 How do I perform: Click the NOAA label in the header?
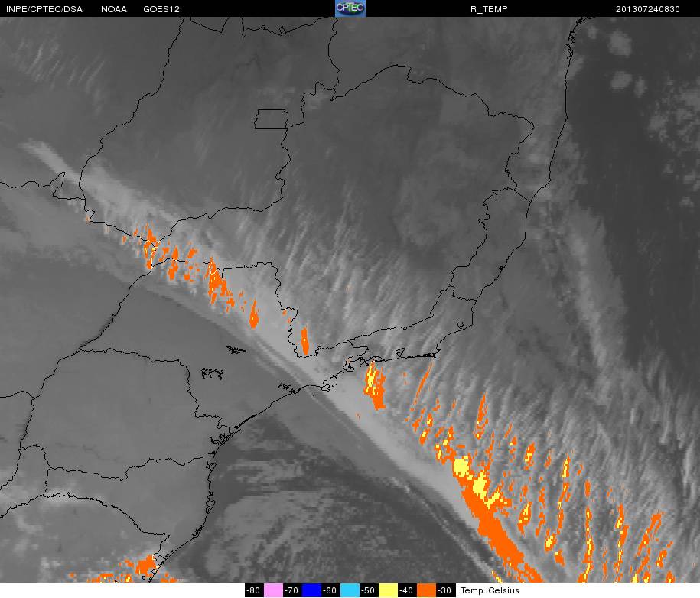(x=114, y=9)
